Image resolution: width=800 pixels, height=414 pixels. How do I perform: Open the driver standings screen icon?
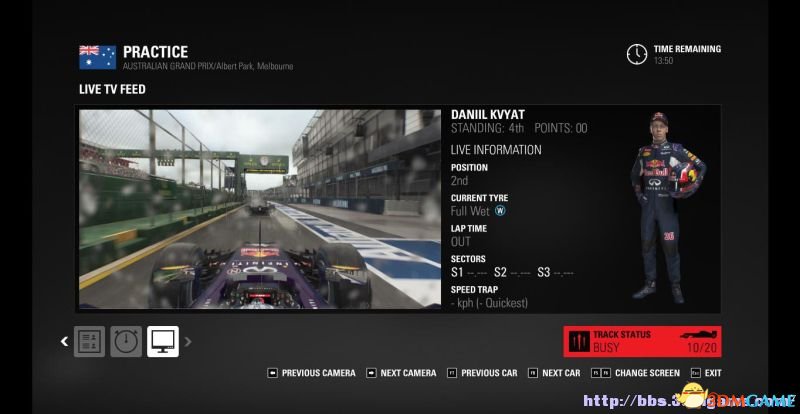[x=89, y=342]
